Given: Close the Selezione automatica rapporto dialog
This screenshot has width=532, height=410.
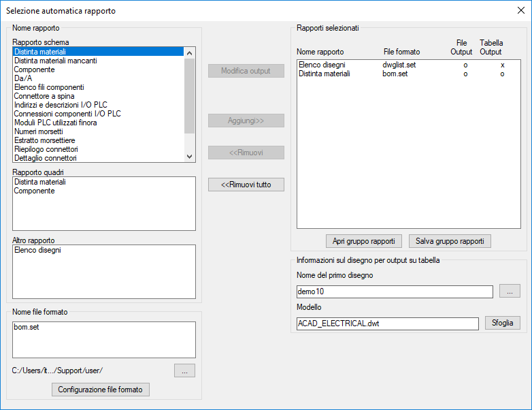Looking at the screenshot, I should coord(521,10).
